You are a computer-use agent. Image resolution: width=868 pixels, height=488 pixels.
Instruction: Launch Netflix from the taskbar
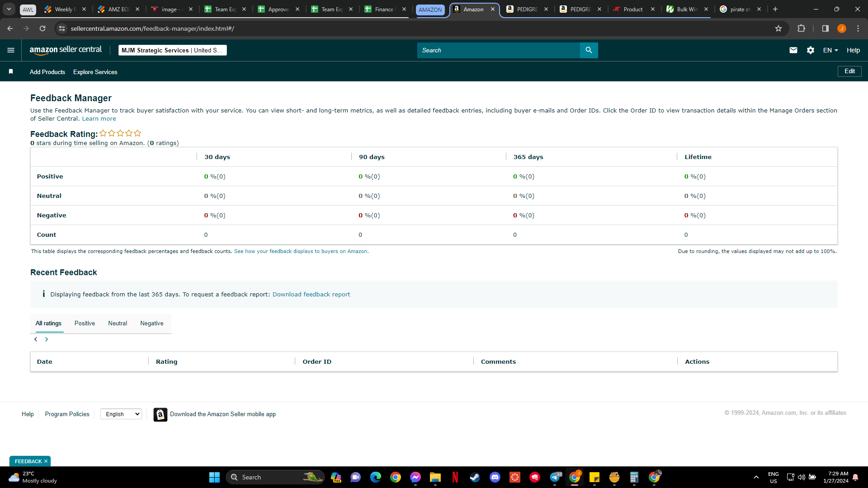click(x=455, y=477)
